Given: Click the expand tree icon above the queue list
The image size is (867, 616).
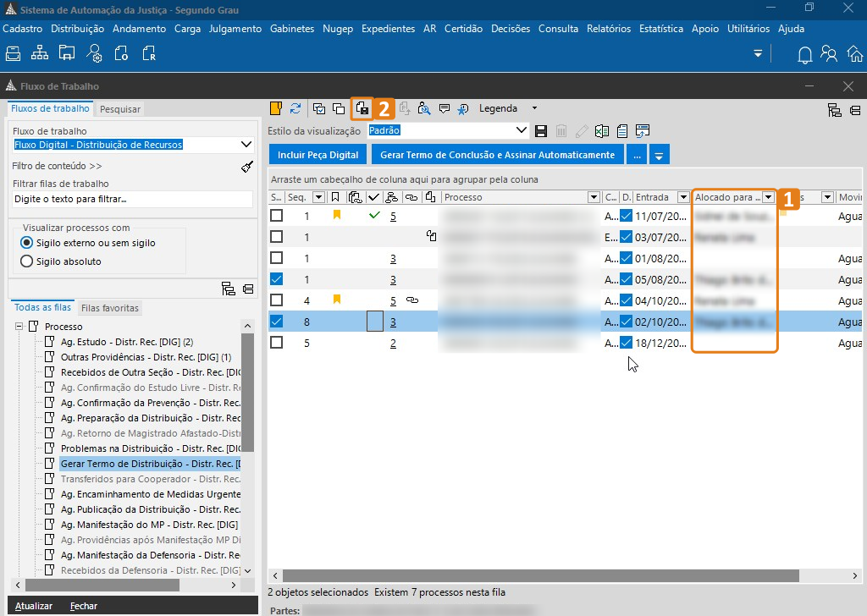Looking at the screenshot, I should click(229, 289).
